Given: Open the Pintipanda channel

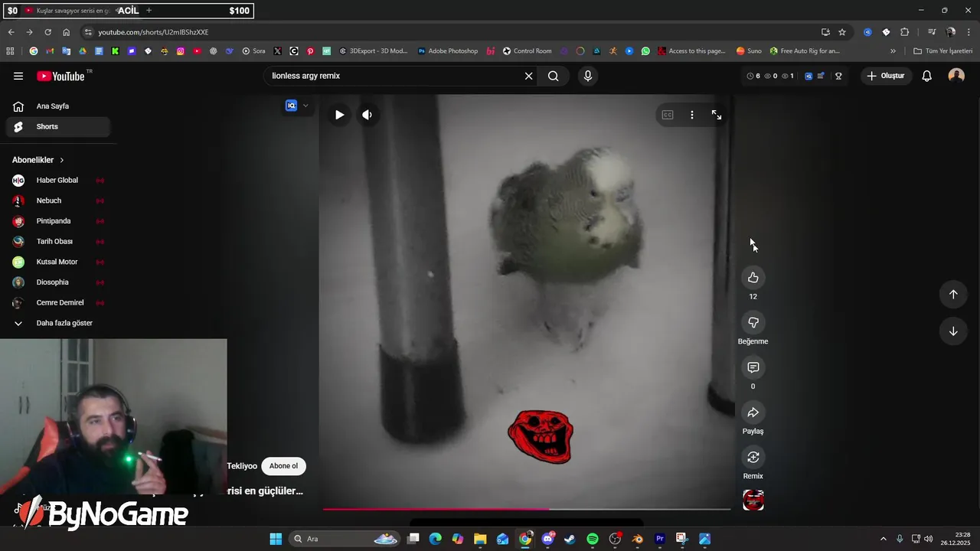Looking at the screenshot, I should coord(58,221).
